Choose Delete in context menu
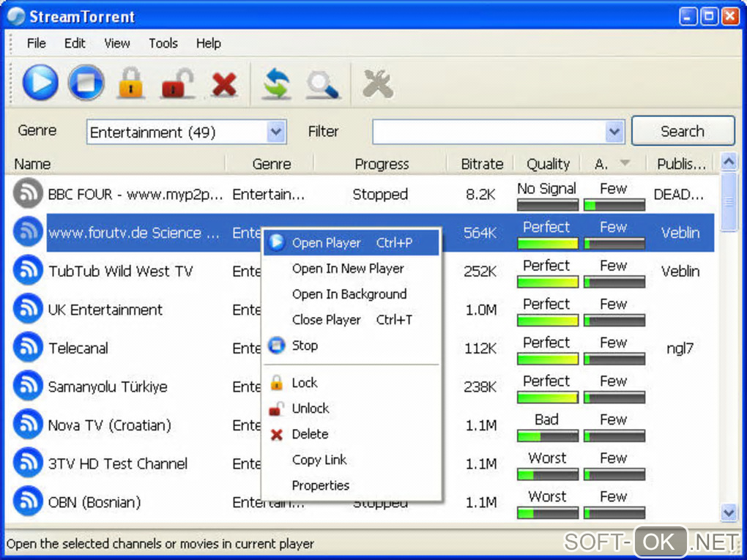Screen dimensions: 747x560 [351, 434]
